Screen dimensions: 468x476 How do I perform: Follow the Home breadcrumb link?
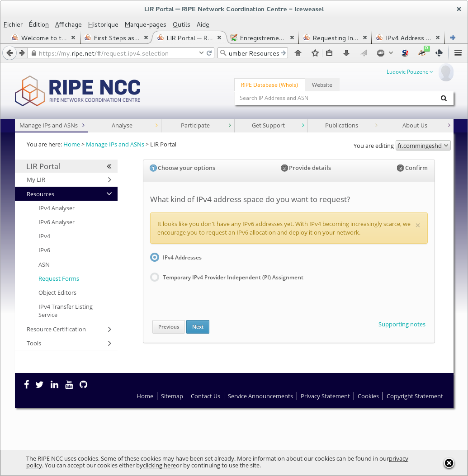(72, 145)
